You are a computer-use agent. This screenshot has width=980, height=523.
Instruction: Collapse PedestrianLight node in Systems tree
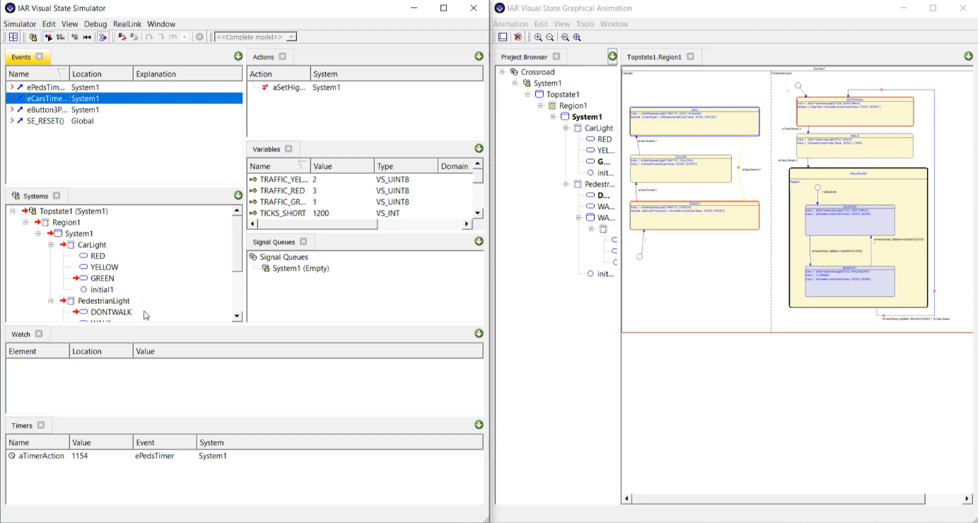coord(52,301)
